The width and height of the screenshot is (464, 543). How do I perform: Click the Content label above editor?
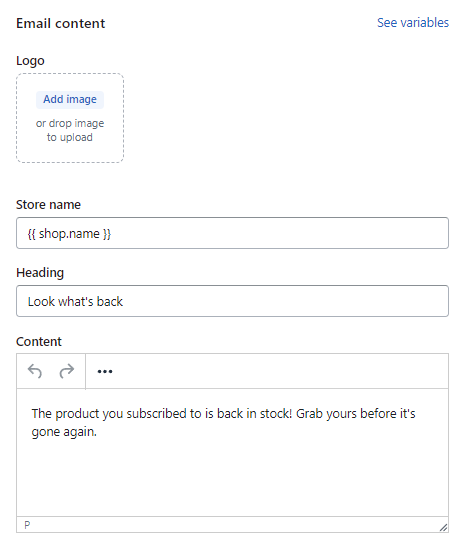pos(39,341)
